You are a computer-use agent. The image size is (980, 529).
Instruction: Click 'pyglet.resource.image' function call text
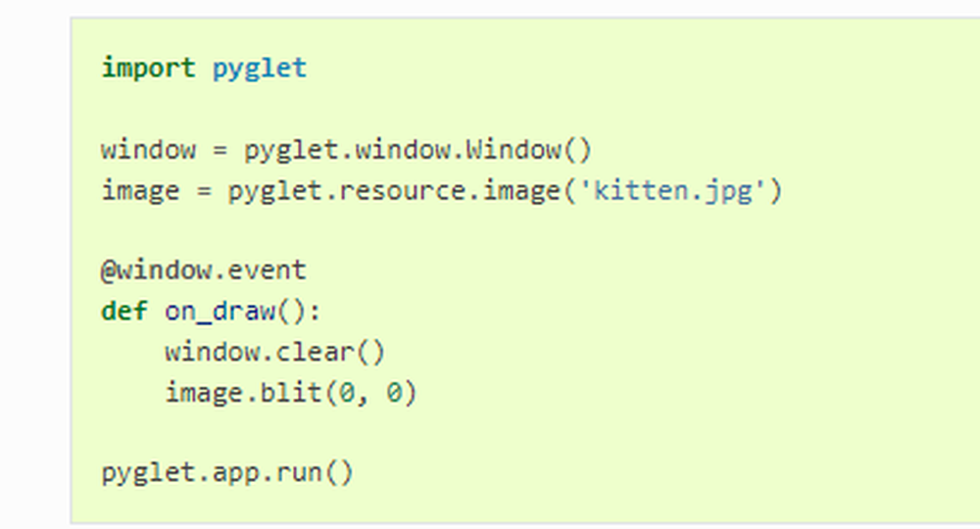tap(394, 191)
